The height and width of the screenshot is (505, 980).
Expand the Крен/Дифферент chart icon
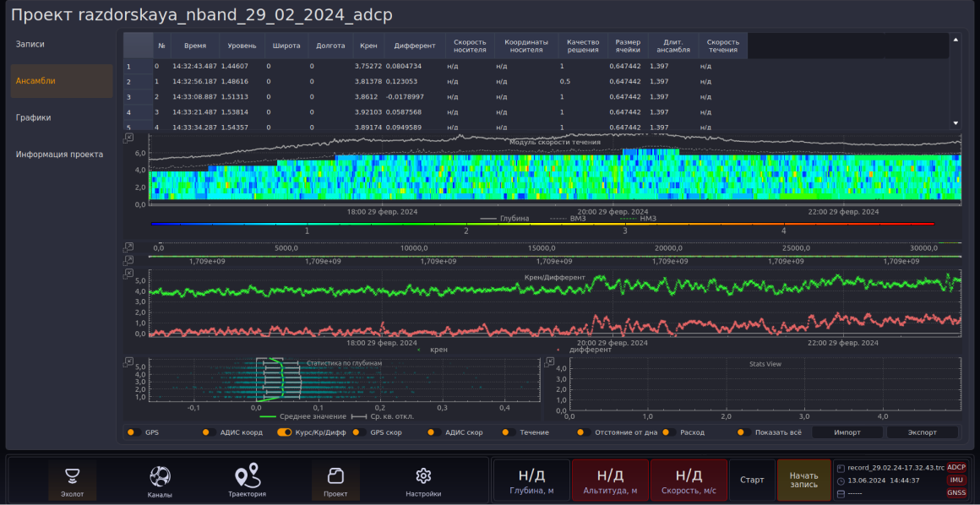128,273
